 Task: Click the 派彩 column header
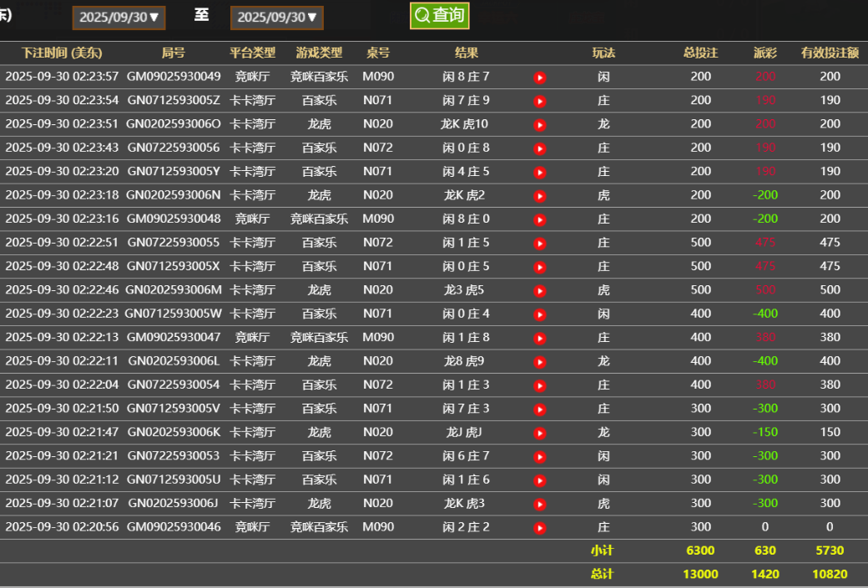[x=765, y=53]
